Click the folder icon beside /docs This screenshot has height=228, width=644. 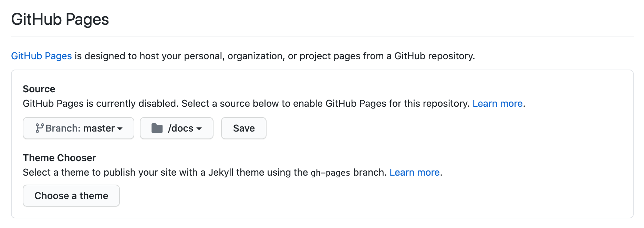157,128
